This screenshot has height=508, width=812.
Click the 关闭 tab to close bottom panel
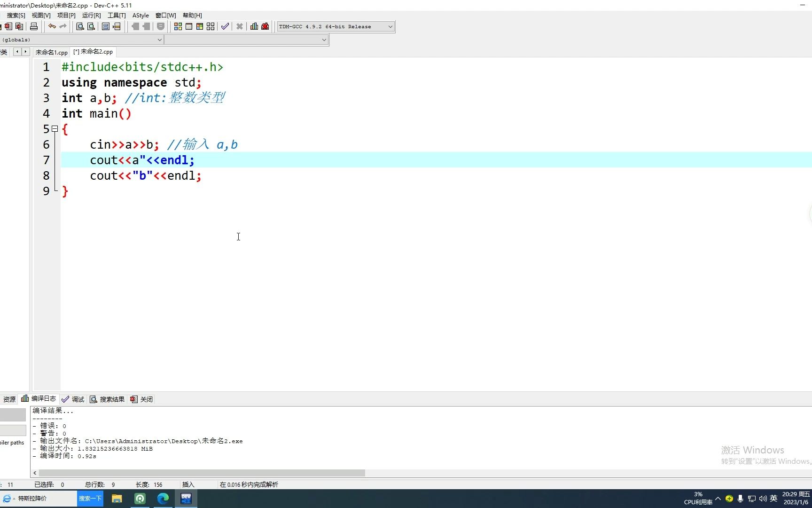pos(142,399)
